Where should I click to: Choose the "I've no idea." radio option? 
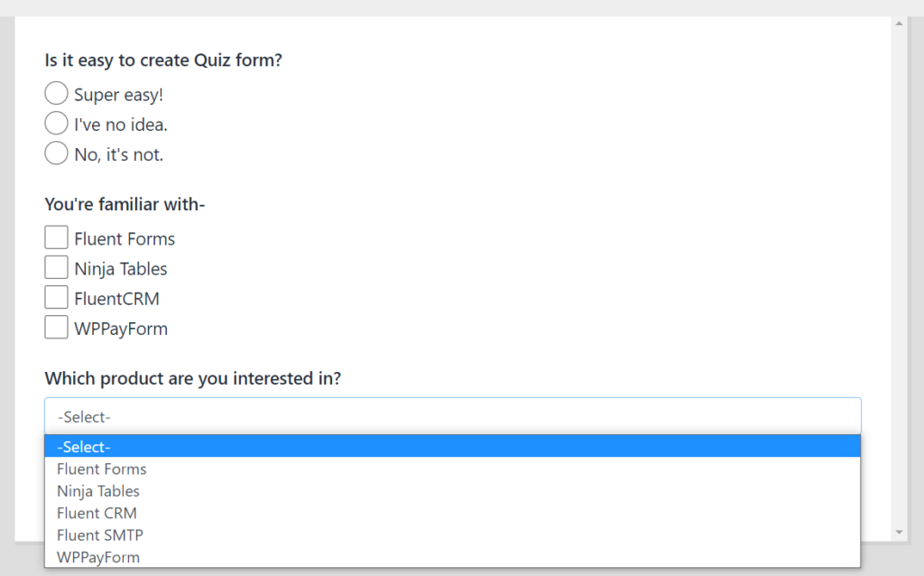pos(56,124)
